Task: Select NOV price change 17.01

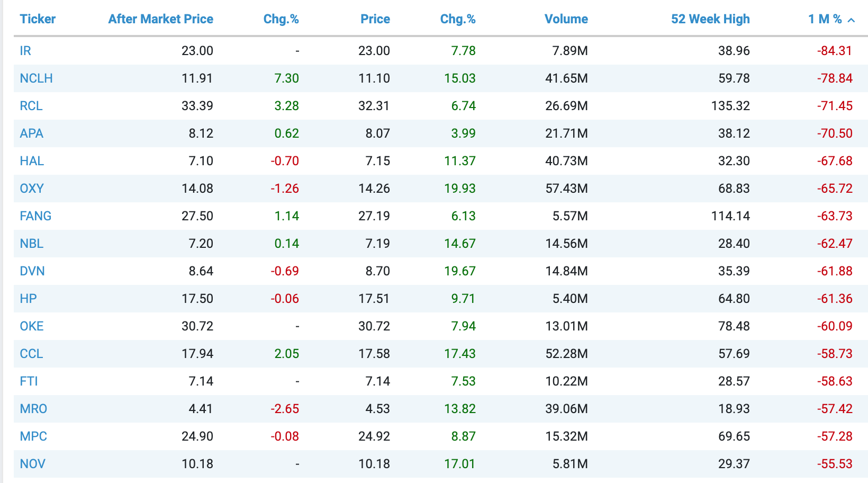Action: (x=460, y=464)
